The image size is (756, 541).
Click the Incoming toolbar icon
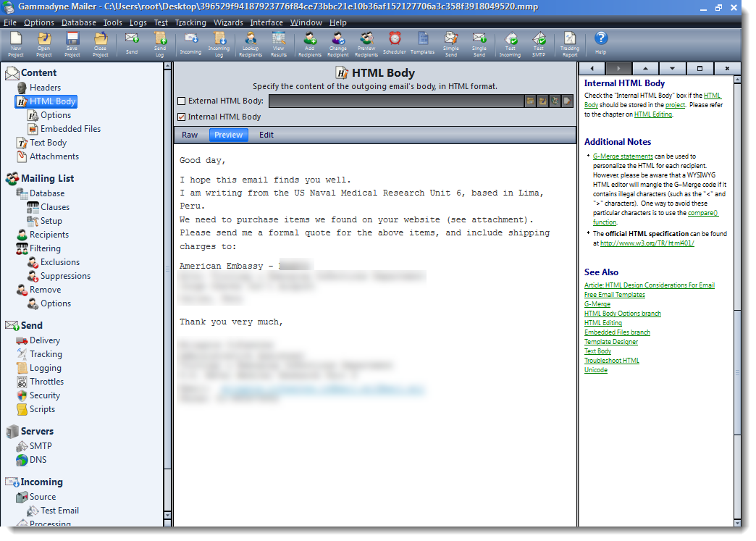point(191,44)
